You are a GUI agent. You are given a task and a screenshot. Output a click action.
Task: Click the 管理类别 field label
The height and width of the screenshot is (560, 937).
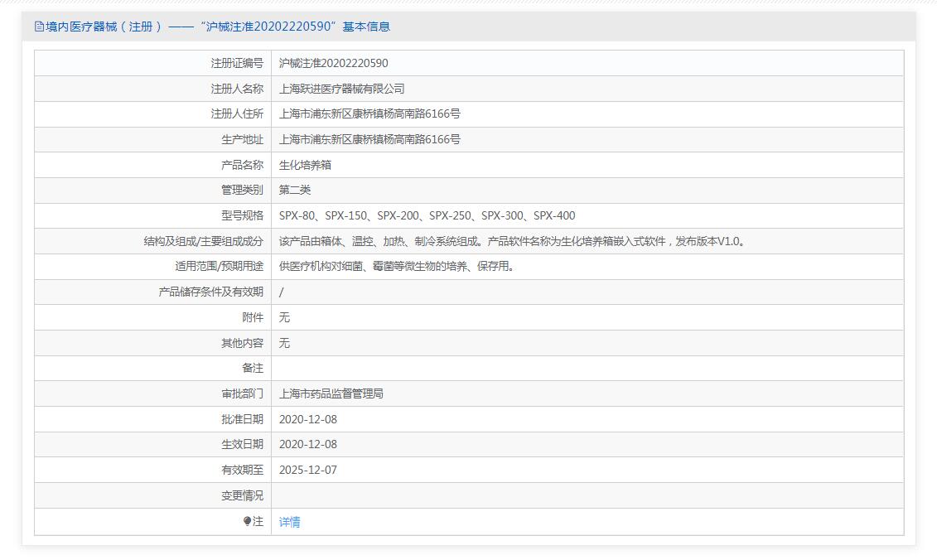(x=242, y=190)
